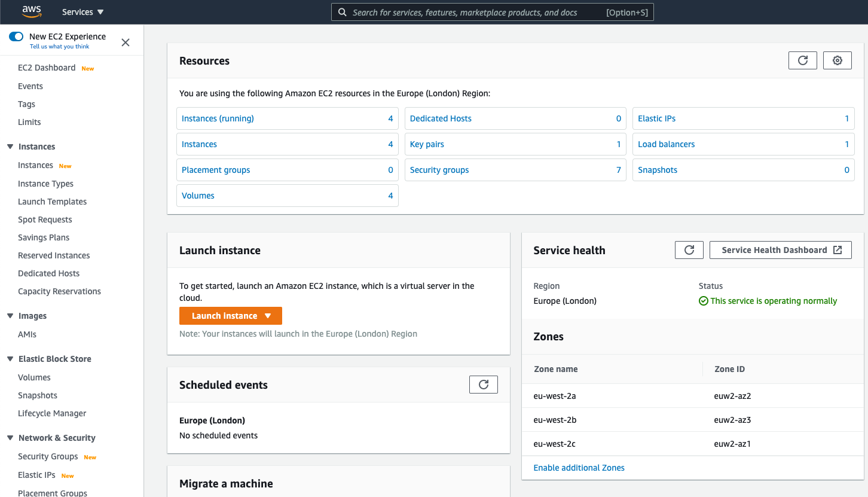Open Instance Types in sidebar
Screen dimensions: 868x497
click(x=45, y=184)
